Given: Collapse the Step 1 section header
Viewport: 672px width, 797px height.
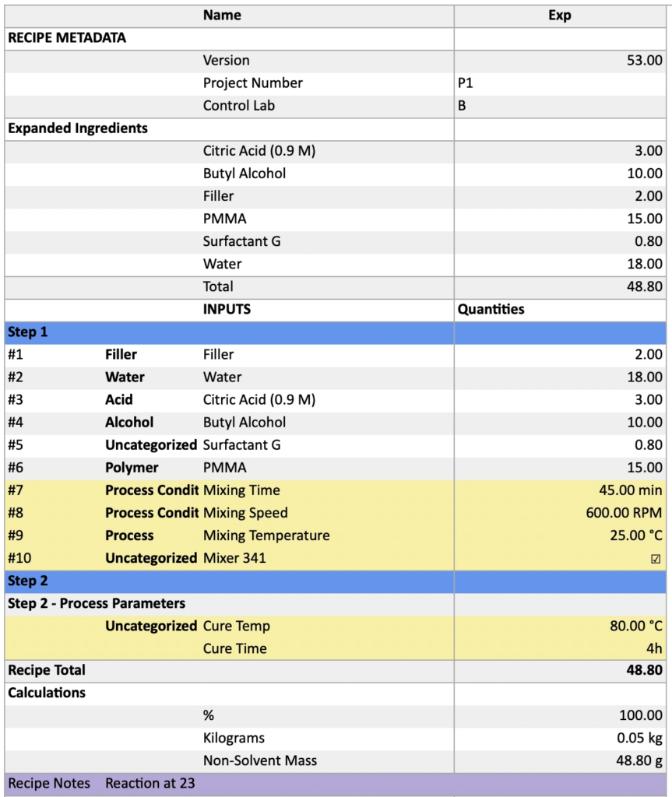Looking at the screenshot, I should click(x=28, y=332).
